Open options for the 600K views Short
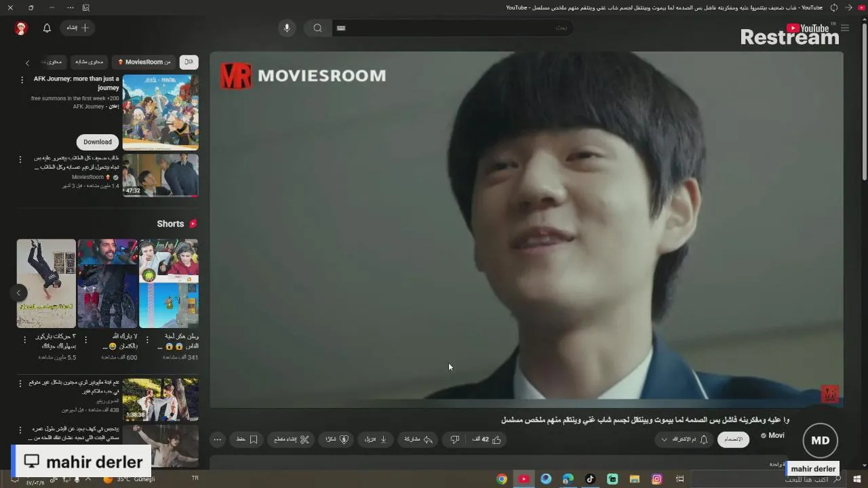 pos(85,340)
